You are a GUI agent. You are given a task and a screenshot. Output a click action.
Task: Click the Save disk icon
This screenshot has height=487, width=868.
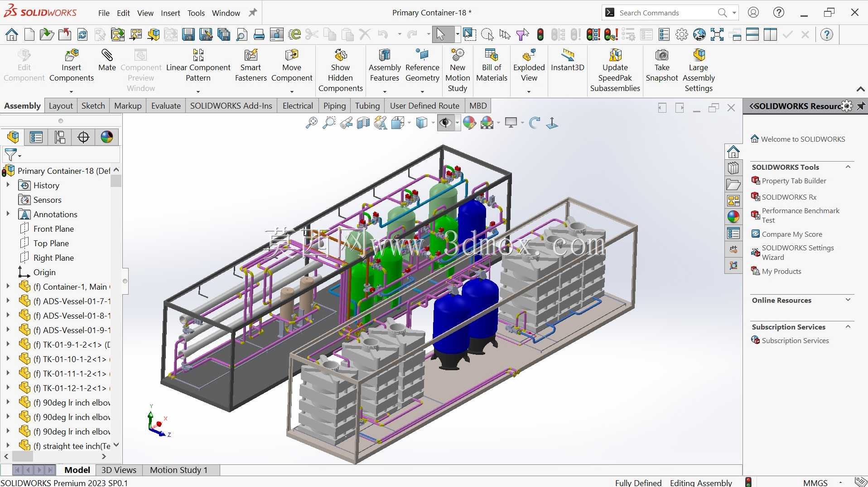pos(188,34)
